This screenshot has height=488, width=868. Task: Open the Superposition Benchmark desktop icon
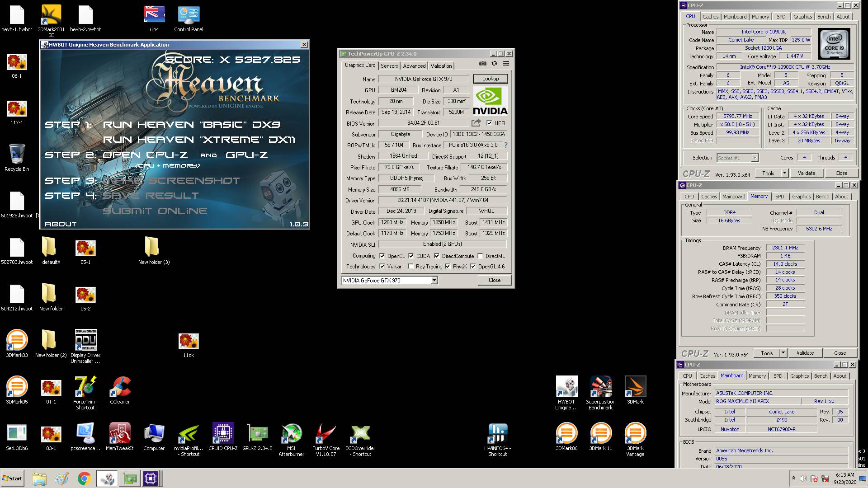(x=601, y=393)
